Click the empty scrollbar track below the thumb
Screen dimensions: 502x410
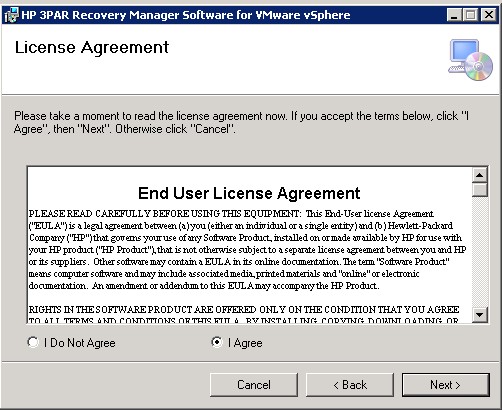click(480, 252)
